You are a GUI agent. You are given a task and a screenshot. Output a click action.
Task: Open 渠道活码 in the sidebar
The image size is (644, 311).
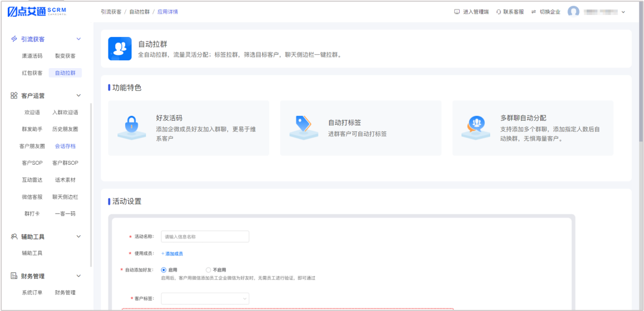pyautogui.click(x=32, y=56)
